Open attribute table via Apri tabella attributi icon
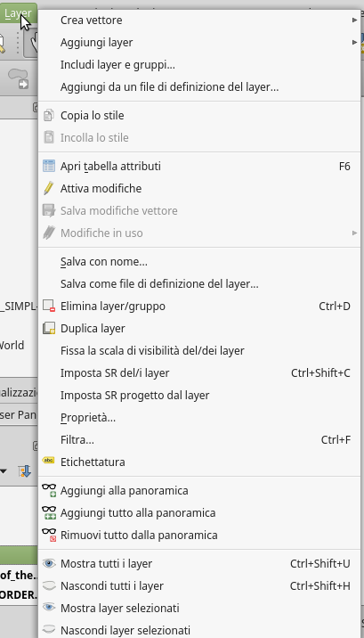The image size is (364, 638). [49, 166]
